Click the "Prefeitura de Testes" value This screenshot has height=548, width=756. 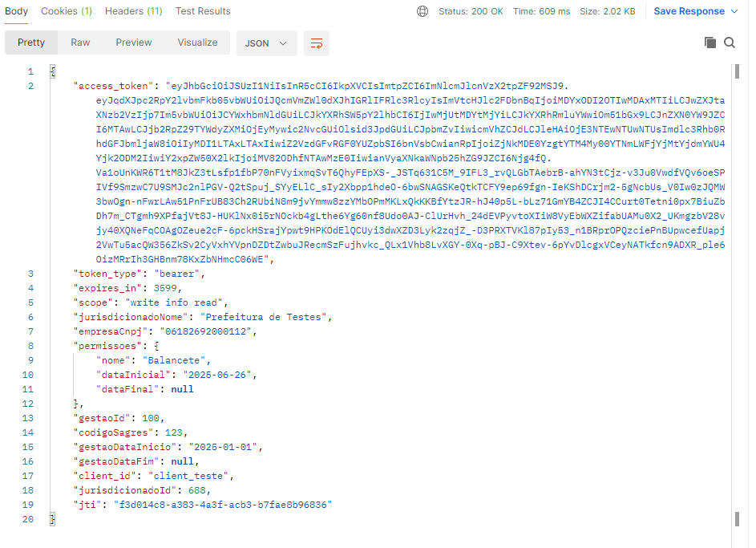[263, 317]
